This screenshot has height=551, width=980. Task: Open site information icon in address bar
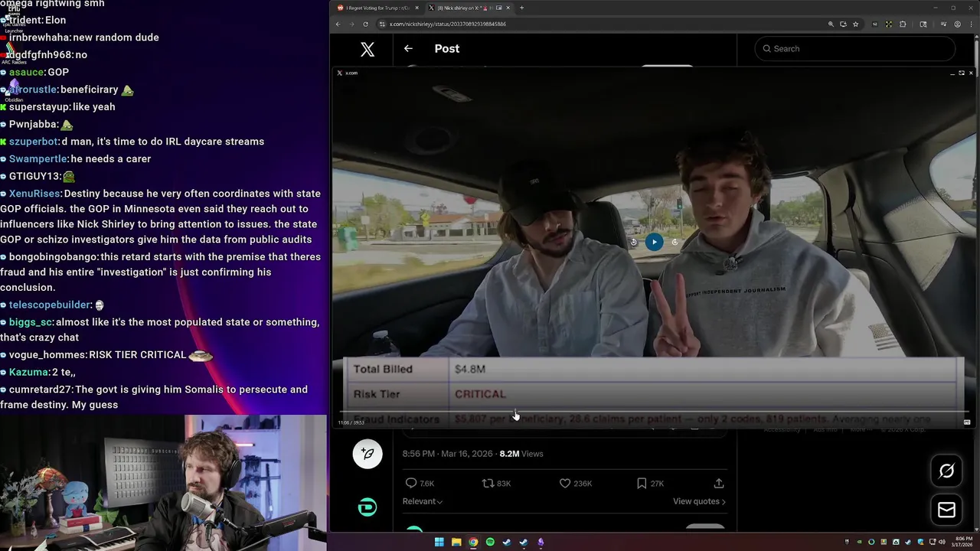tap(382, 24)
